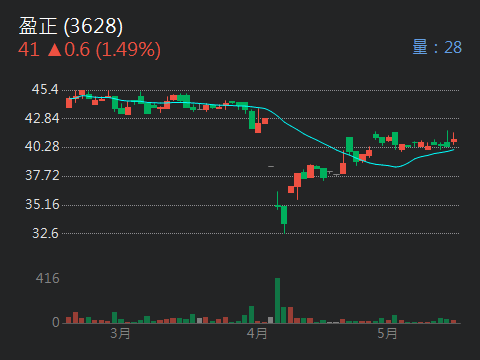Click the gray volume bar near 4月
The height and width of the screenshot is (360, 480).
tap(271, 320)
